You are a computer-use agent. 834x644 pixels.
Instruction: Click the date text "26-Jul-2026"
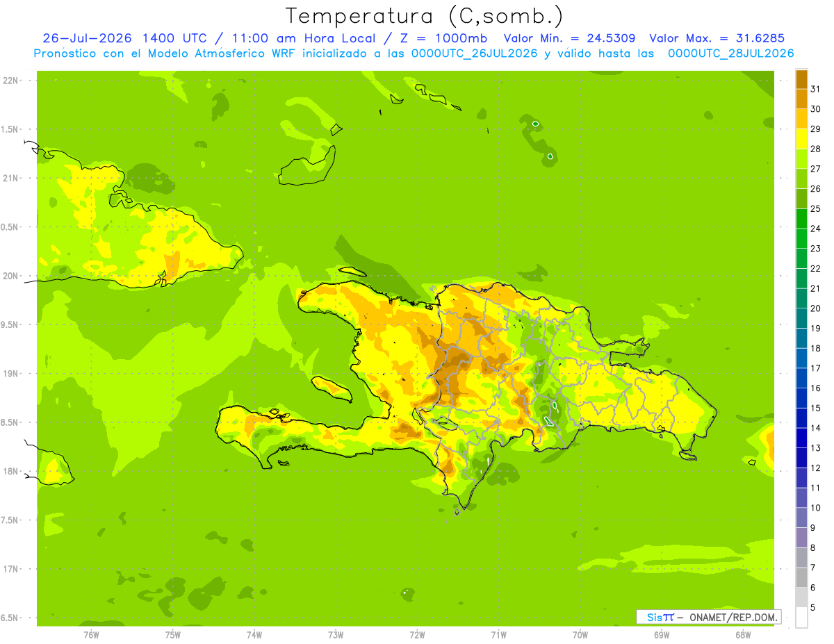pyautogui.click(x=88, y=38)
